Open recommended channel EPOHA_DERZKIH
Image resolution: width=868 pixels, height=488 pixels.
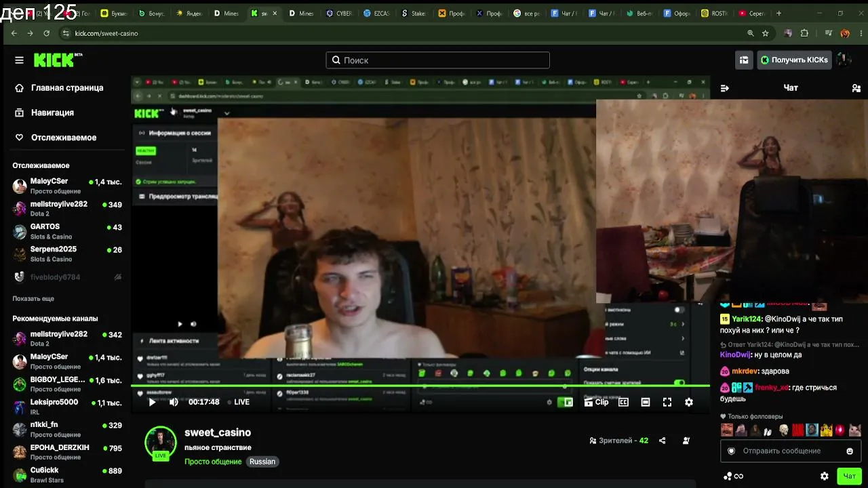point(67,452)
